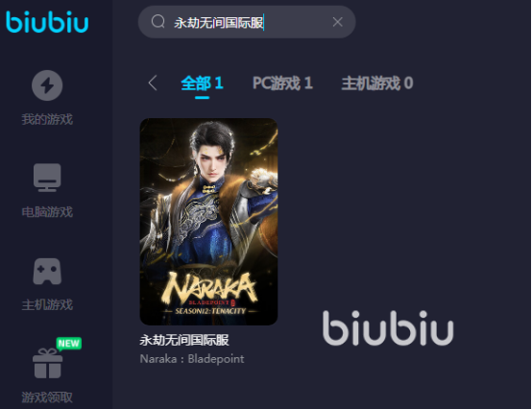Click the 永劫无间国际服 game title
Screen dimensions: 532x409
pos(184,340)
